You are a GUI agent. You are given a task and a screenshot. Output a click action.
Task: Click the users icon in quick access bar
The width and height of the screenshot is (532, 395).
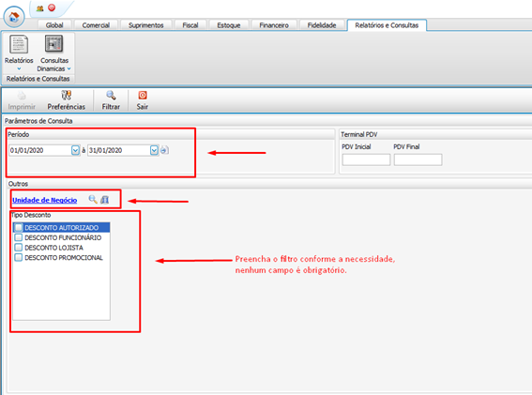(40, 8)
